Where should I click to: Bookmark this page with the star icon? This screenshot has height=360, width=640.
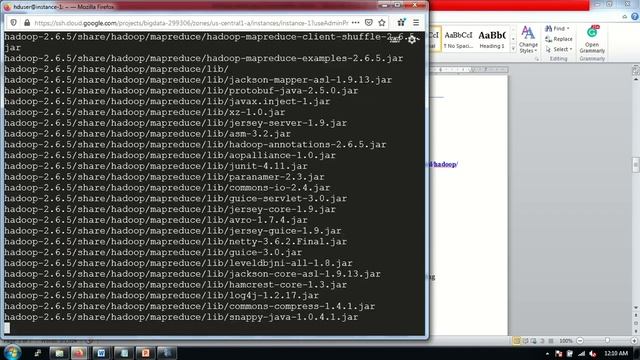coord(382,23)
